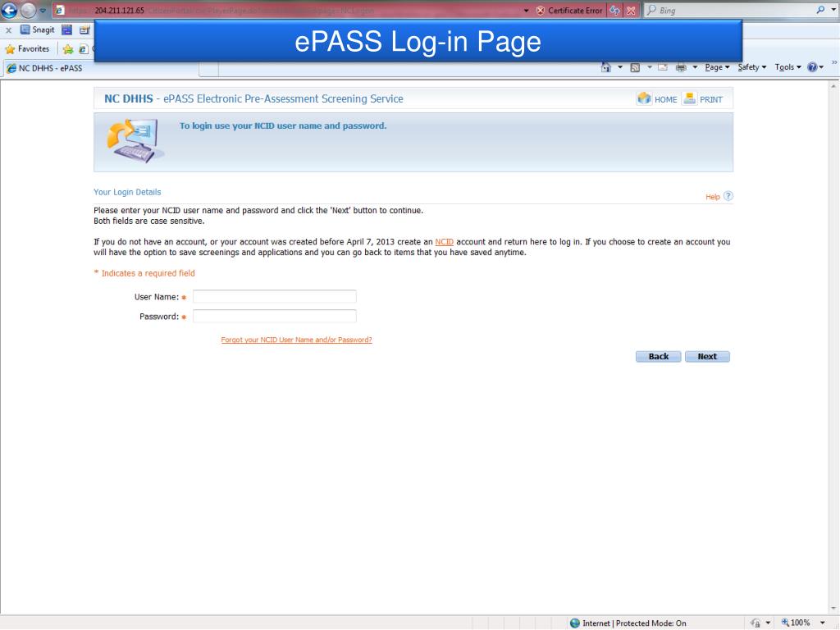Viewport: 840px width, 630px height.
Task: Follow the NCID account link
Action: point(444,242)
